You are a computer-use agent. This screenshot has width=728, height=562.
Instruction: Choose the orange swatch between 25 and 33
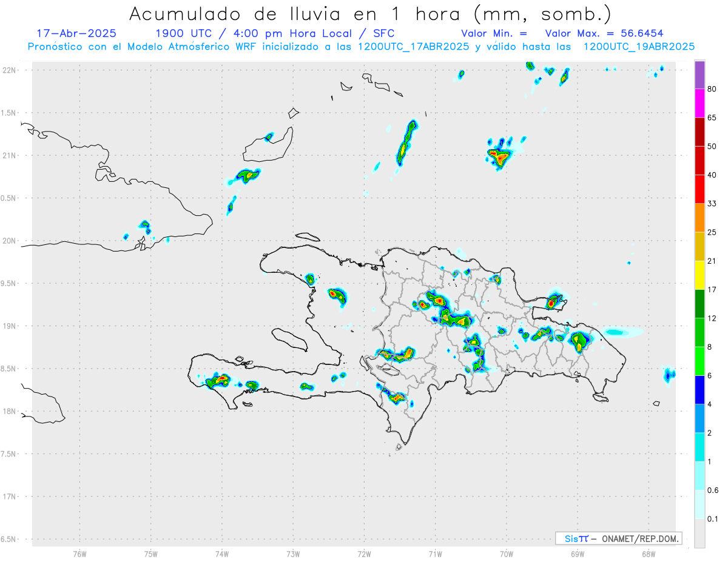[699, 218]
